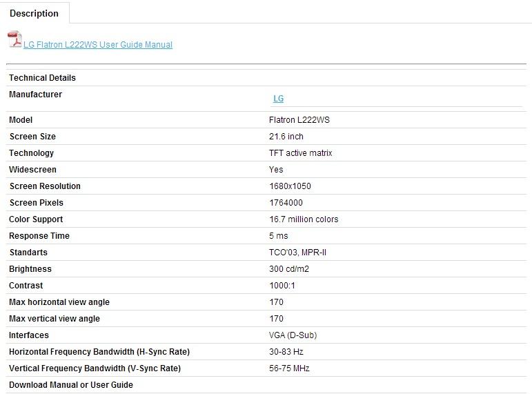Click the Download Manual or User Guide label
Viewport: 532px width, 394px height.
(x=70, y=385)
